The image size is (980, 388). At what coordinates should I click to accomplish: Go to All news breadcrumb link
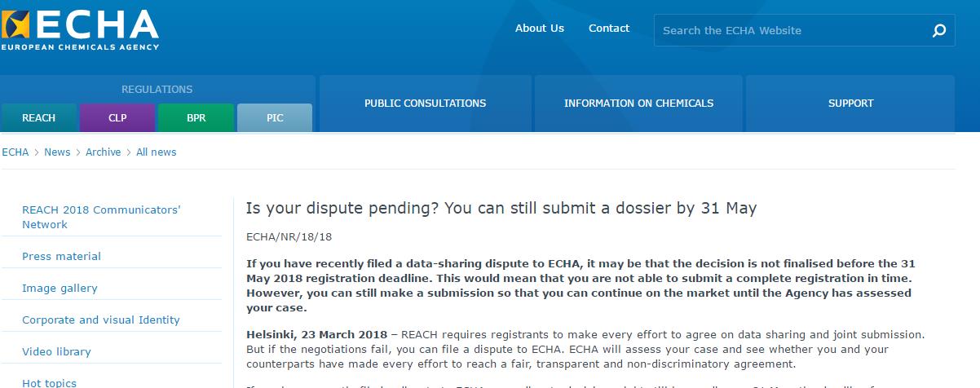pos(156,152)
